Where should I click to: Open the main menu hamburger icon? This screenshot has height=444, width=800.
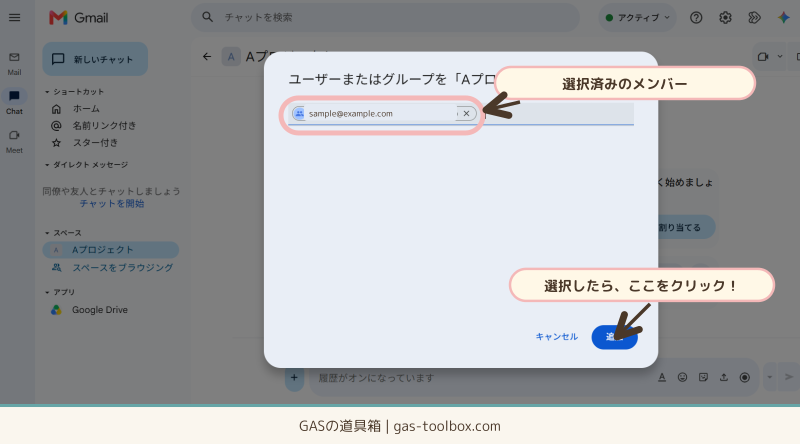[x=14, y=17]
